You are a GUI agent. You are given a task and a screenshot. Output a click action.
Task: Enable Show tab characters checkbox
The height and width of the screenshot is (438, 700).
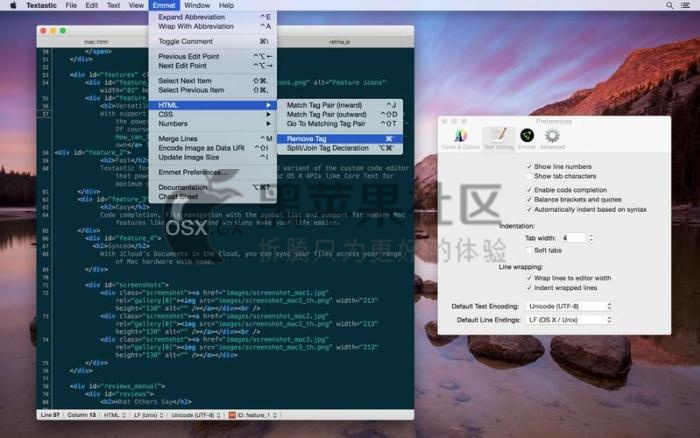point(529,176)
